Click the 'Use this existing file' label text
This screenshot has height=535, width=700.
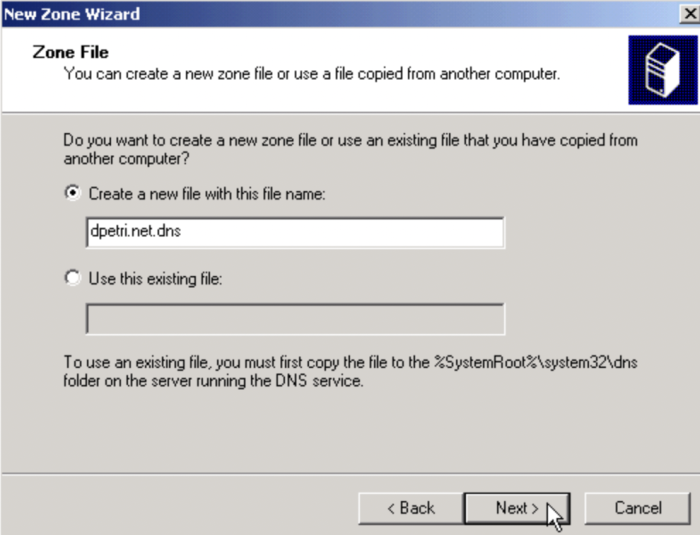[155, 279]
